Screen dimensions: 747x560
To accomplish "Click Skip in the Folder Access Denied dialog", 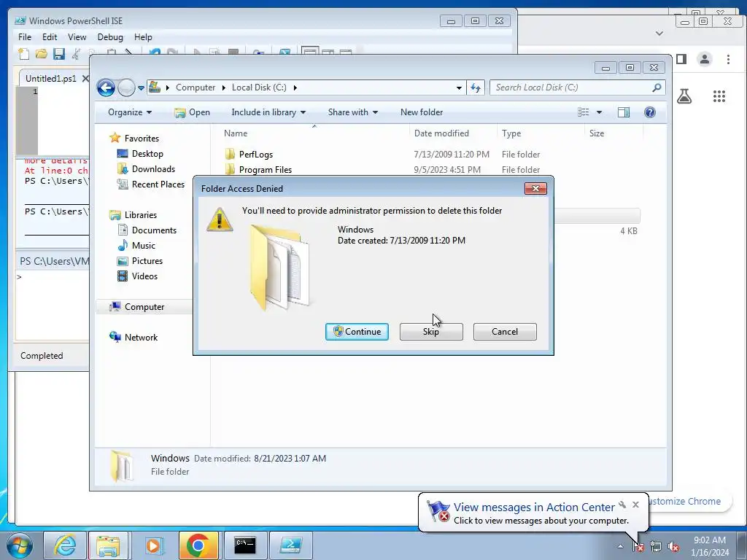I will [x=431, y=332].
